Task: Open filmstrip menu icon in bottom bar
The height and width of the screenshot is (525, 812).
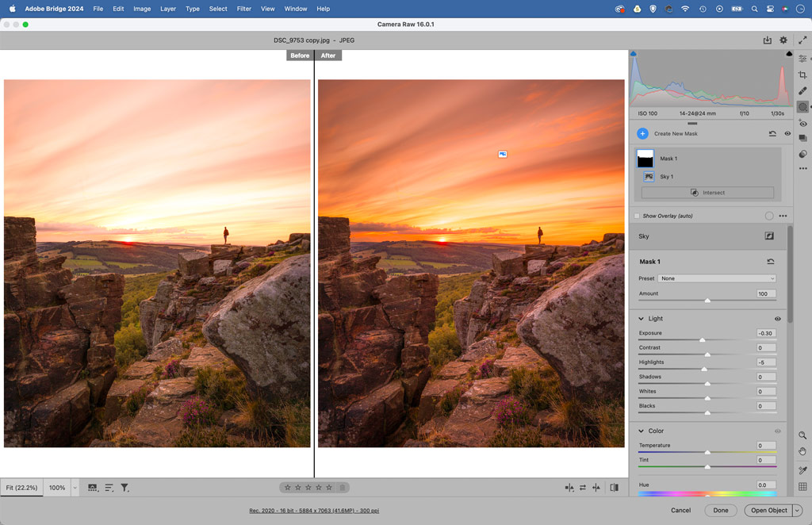Action: pos(93,488)
